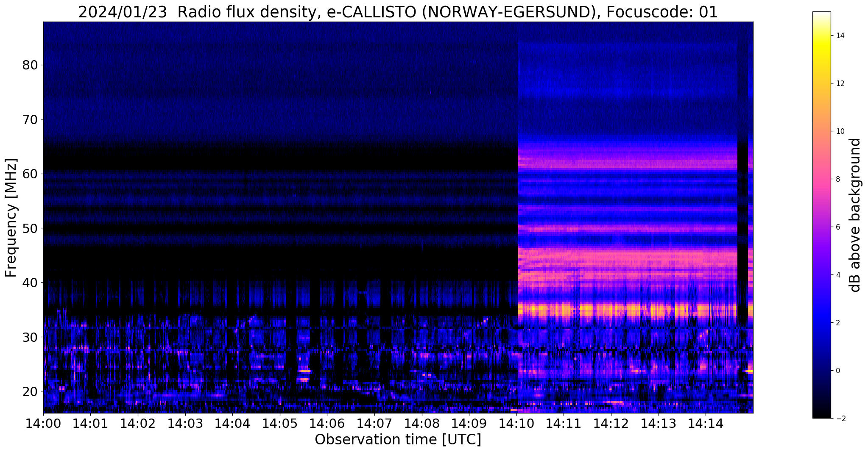Click the 14:02 time tick label
This screenshot has height=452, width=868.
pos(138,423)
